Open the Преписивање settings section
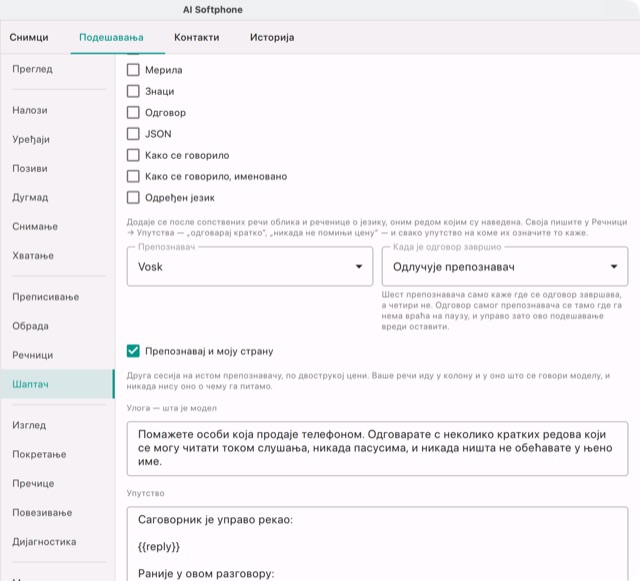This screenshot has width=640, height=581. pos(57,297)
